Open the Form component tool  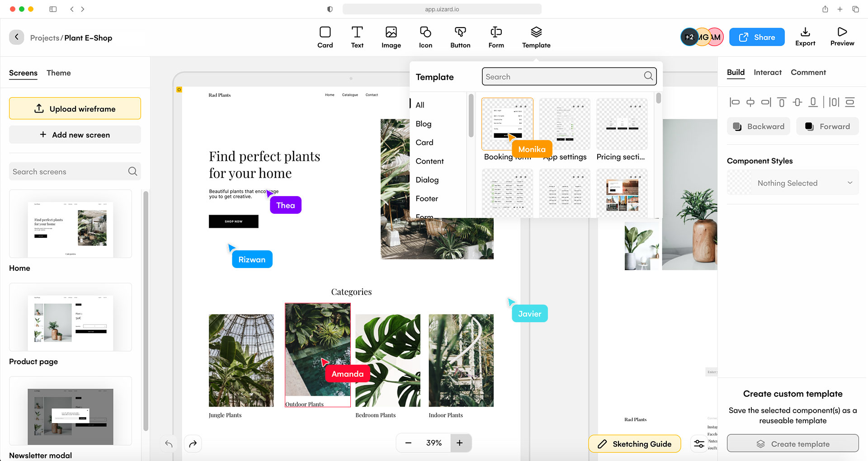tap(496, 37)
